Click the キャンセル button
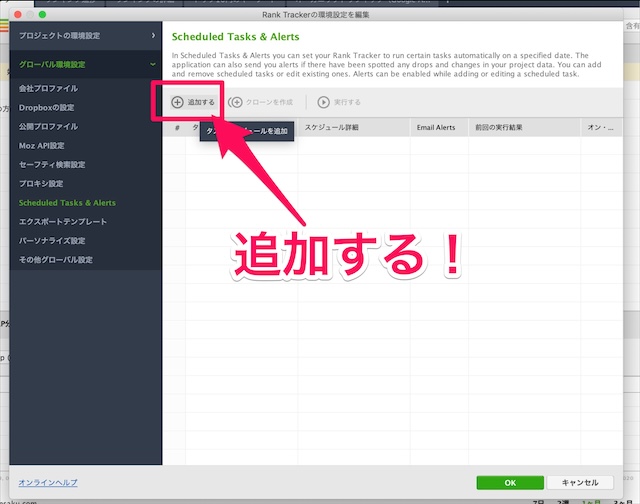 [580, 483]
